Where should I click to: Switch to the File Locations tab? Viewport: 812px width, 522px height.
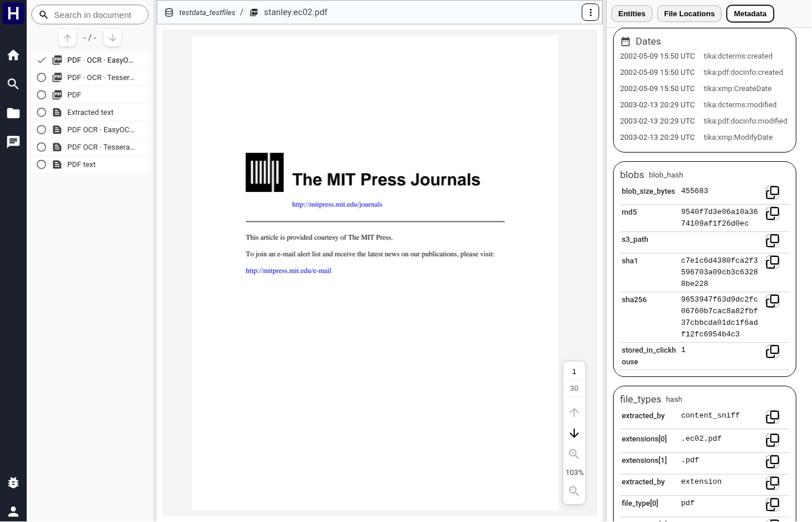pyautogui.click(x=689, y=14)
